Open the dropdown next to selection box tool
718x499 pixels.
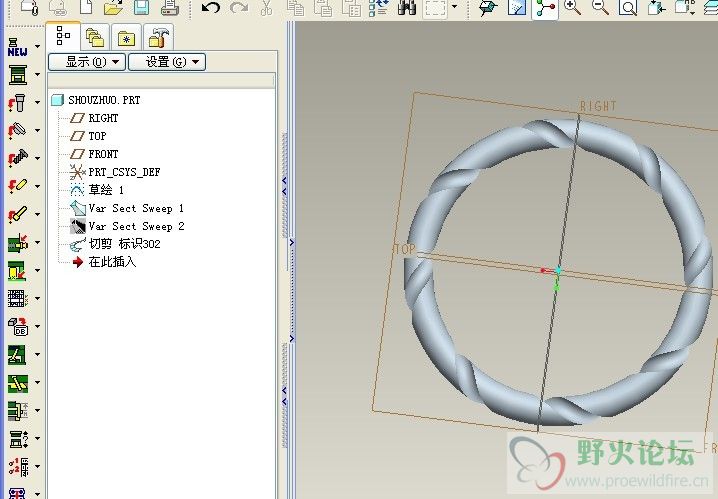[x=455, y=6]
